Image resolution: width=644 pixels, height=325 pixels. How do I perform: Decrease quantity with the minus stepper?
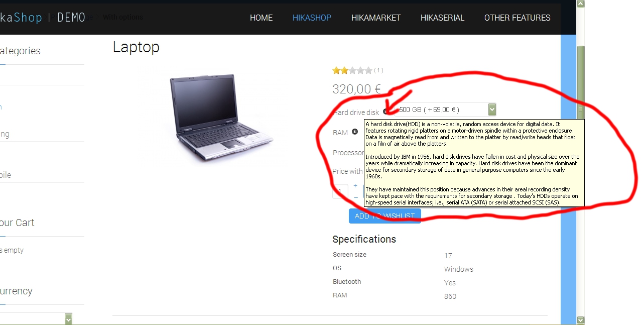(x=355, y=197)
